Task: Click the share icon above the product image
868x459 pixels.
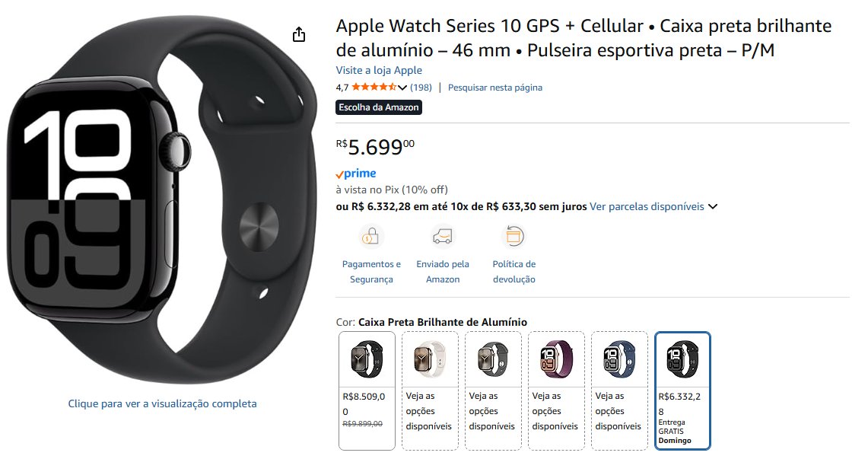Action: 299,34
